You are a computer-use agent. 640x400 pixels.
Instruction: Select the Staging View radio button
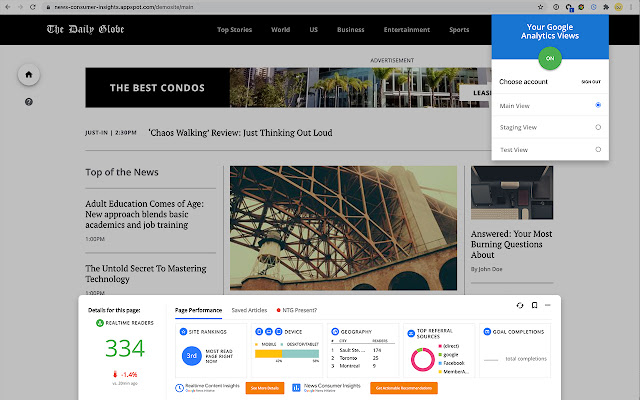click(597, 127)
